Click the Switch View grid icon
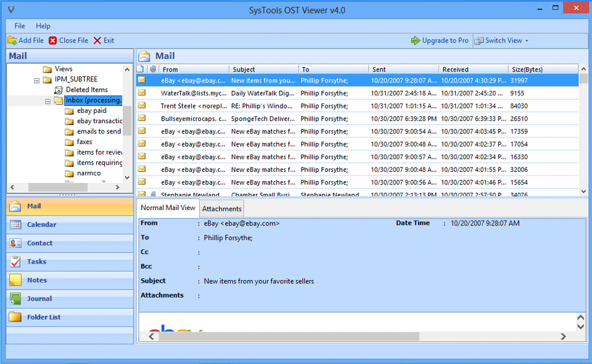The height and width of the screenshot is (364, 592). (x=479, y=41)
